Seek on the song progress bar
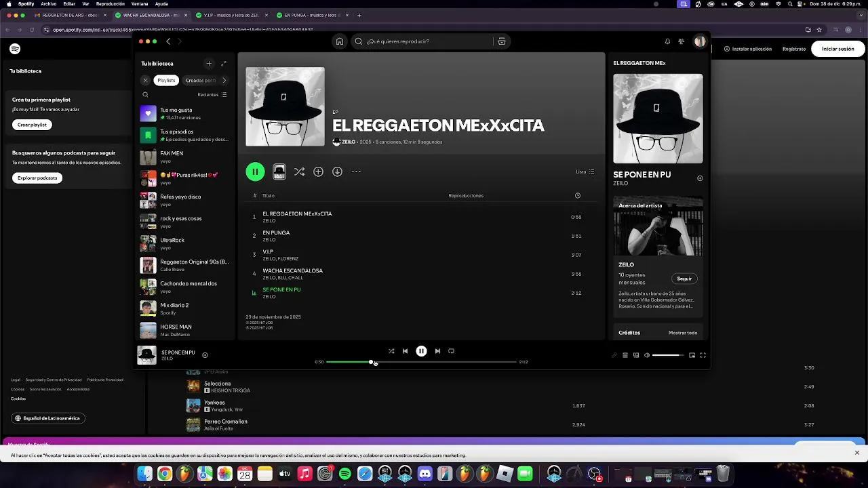The image size is (868, 488). pyautogui.click(x=421, y=362)
